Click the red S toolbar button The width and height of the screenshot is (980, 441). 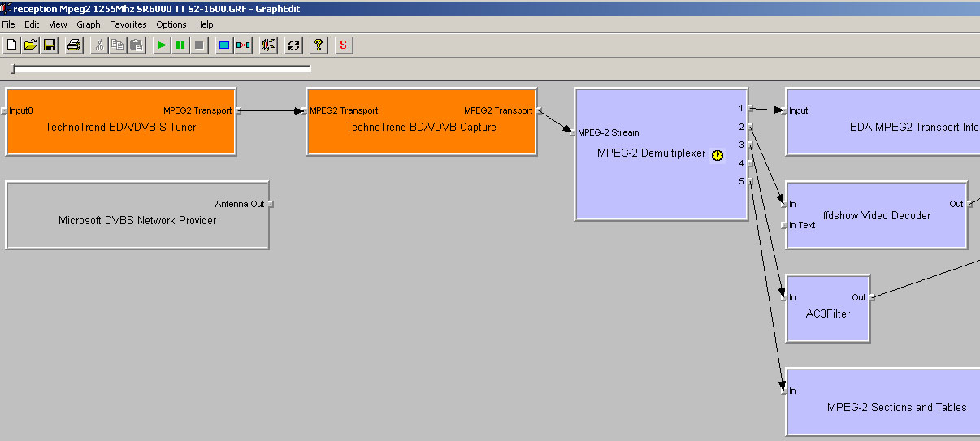click(344, 45)
